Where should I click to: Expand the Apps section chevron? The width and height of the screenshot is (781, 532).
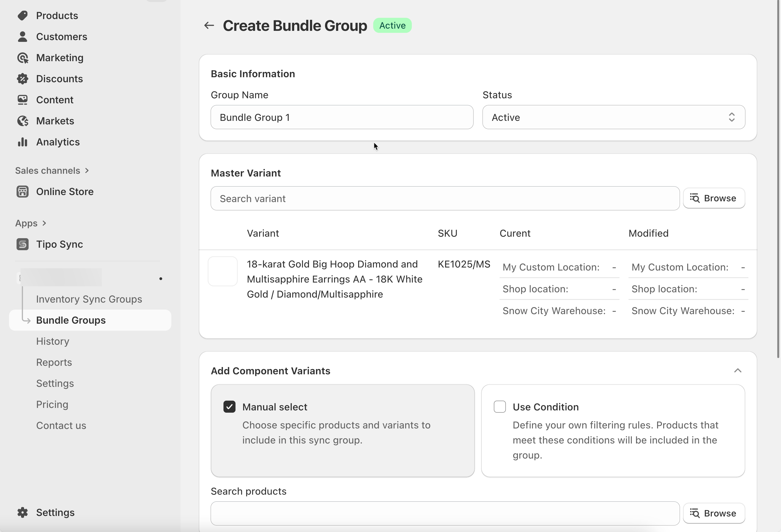click(44, 223)
